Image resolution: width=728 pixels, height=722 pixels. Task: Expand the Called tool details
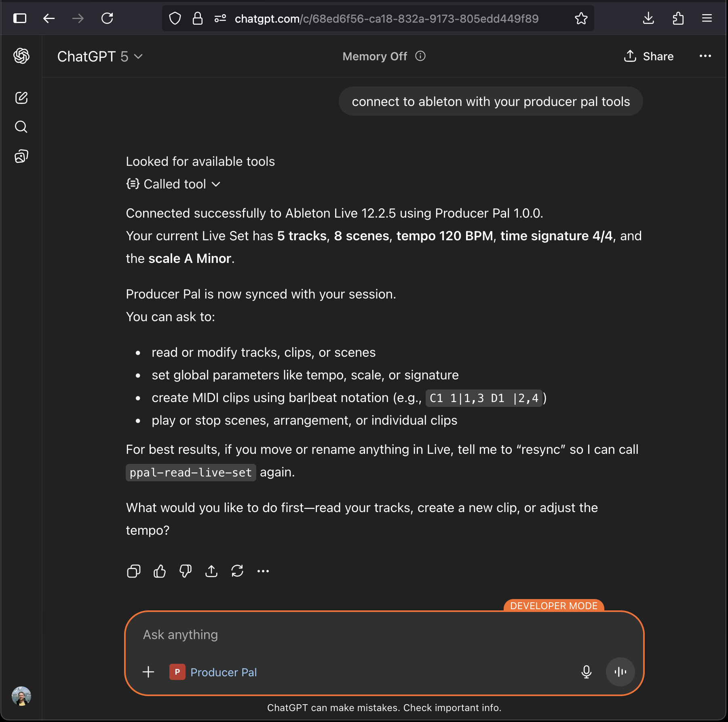(x=173, y=184)
